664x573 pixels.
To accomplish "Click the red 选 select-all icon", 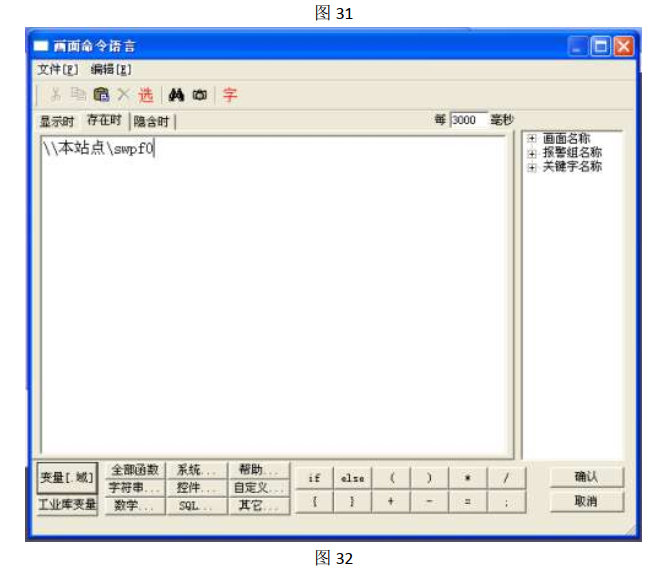I will [x=146, y=95].
